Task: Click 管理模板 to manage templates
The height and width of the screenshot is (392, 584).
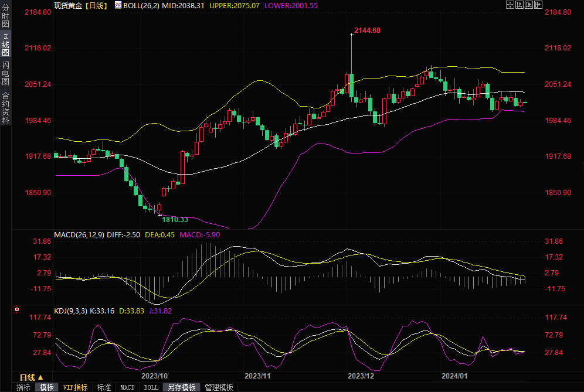Action: (x=219, y=387)
